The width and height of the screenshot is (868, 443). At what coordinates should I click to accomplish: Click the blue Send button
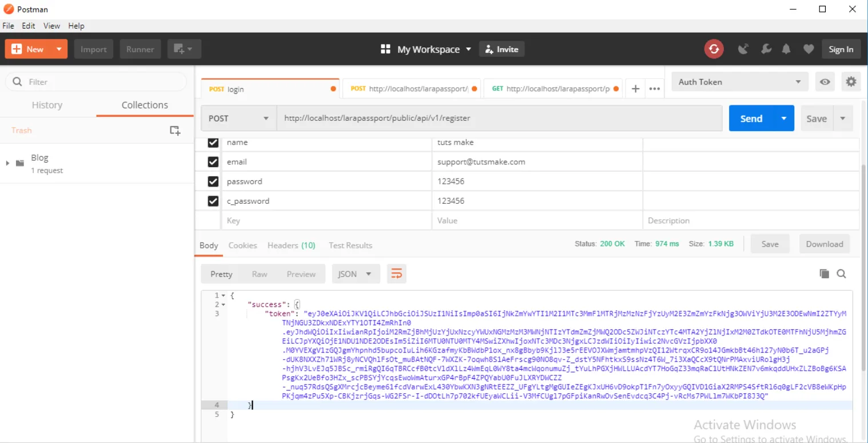pyautogui.click(x=751, y=118)
